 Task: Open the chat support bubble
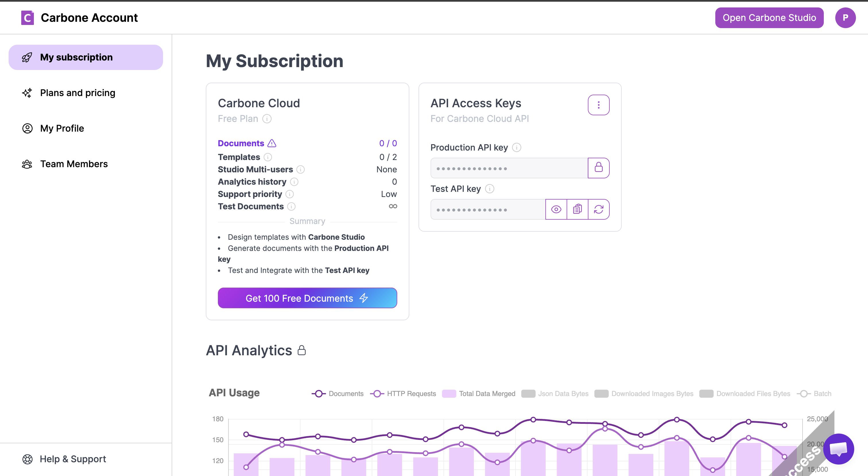(x=838, y=449)
